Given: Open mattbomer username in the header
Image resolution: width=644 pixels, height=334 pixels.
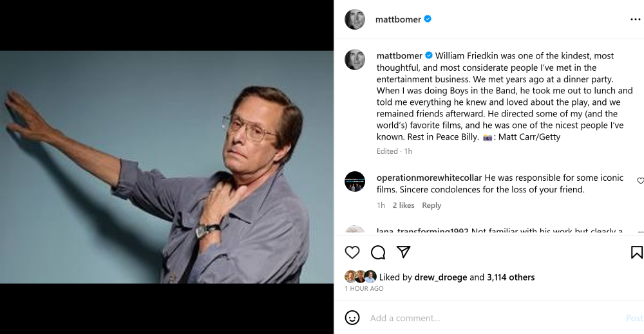Looking at the screenshot, I should tap(398, 19).
